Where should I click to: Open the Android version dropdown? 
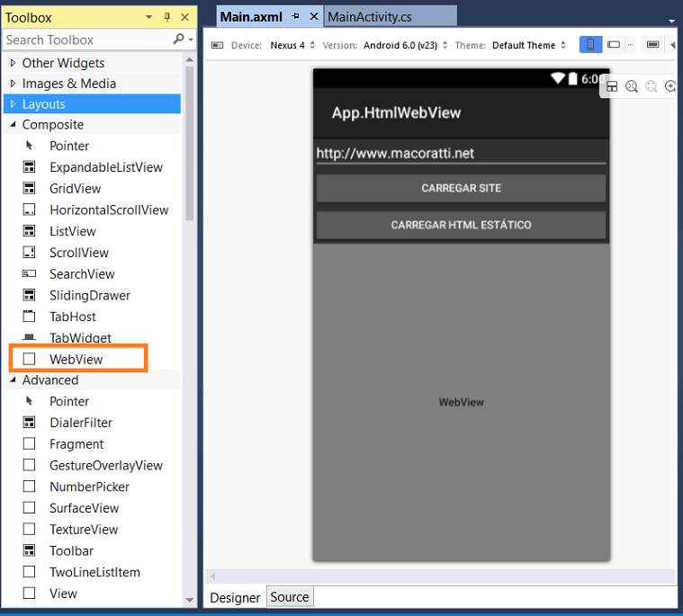pos(405,45)
